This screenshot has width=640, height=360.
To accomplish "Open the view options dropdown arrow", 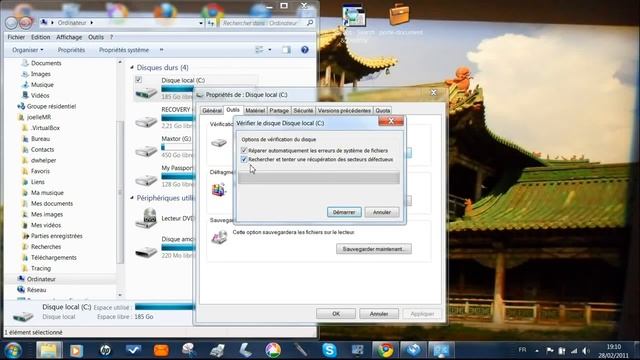I will pyautogui.click(x=269, y=50).
